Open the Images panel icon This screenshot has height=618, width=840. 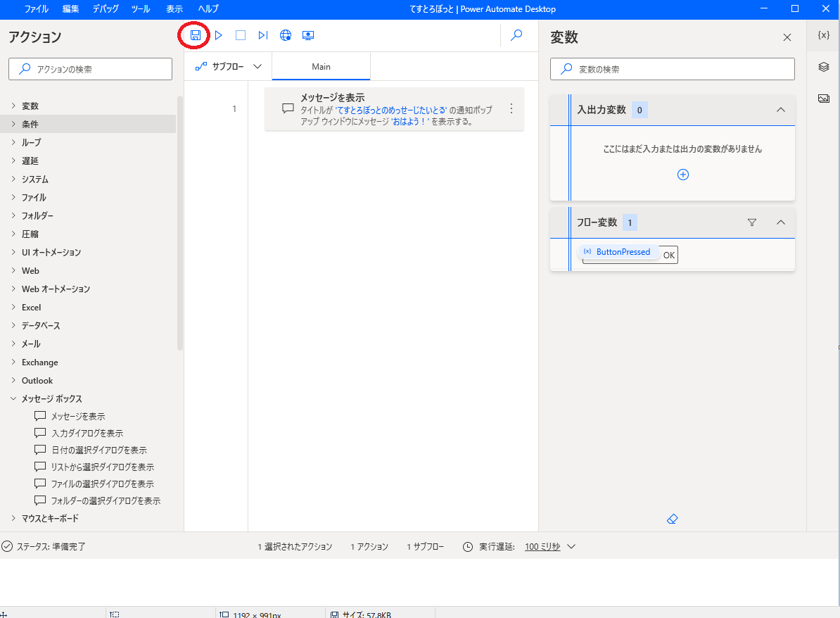coord(823,99)
